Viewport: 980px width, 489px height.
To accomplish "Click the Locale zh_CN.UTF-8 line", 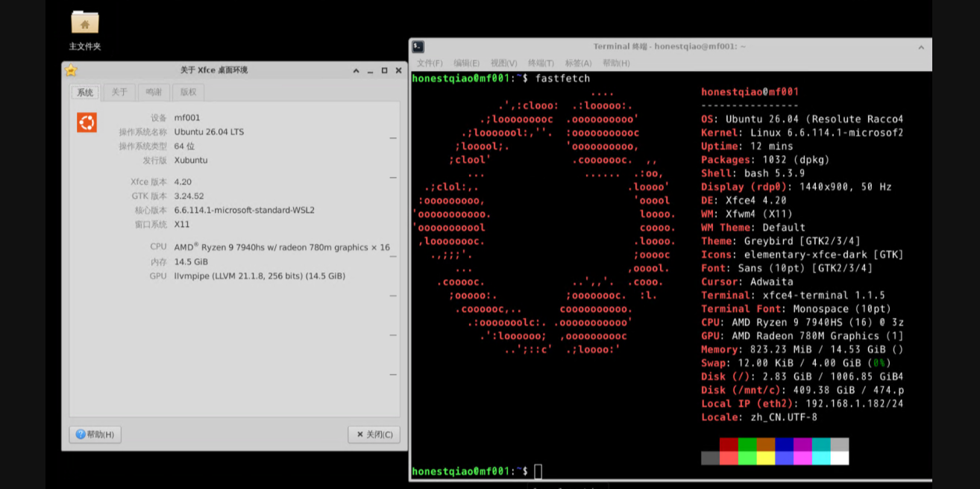I will coord(759,417).
